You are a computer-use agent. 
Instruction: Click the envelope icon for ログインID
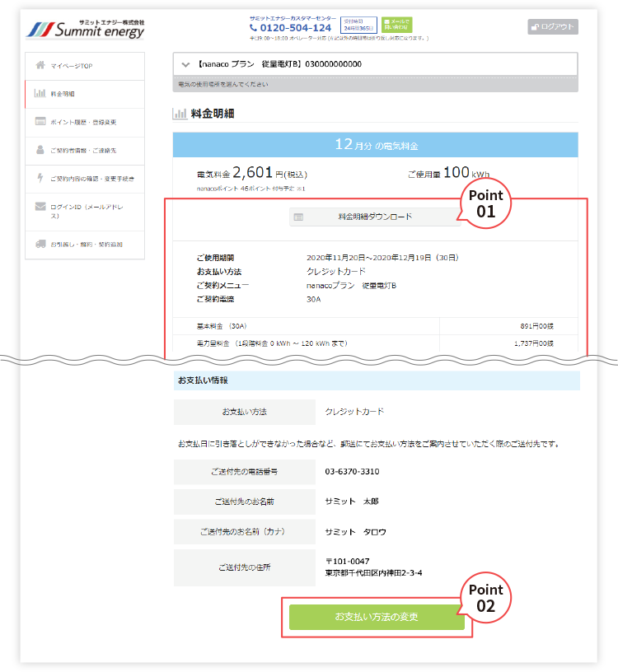[x=40, y=206]
